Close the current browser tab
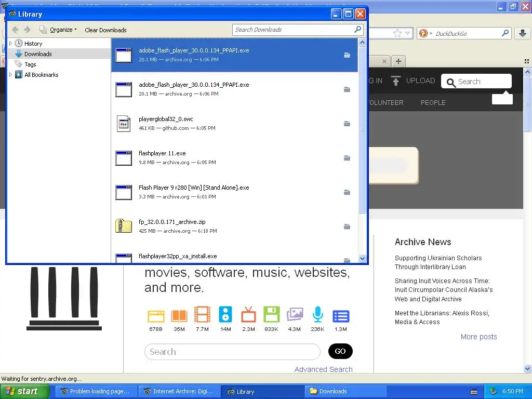532x399 pixels. pyautogui.click(x=384, y=61)
